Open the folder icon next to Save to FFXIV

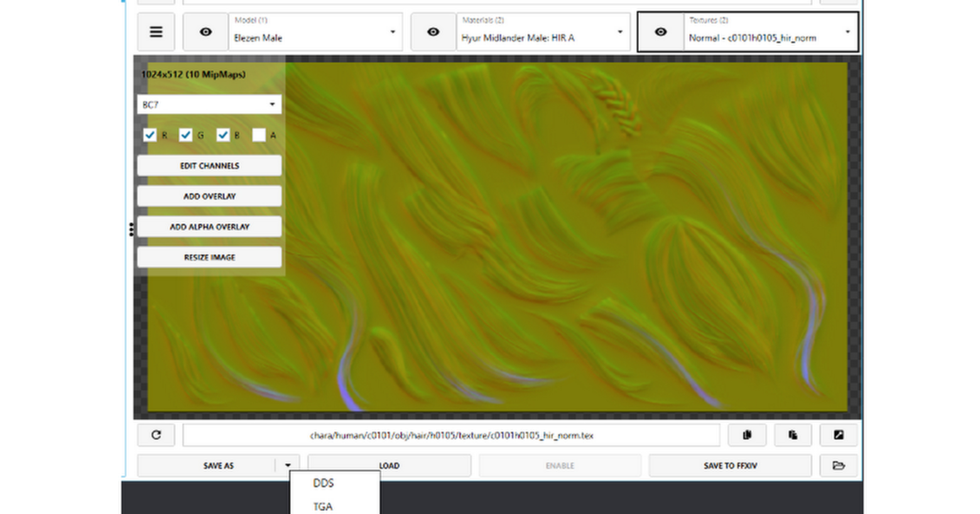pos(838,466)
